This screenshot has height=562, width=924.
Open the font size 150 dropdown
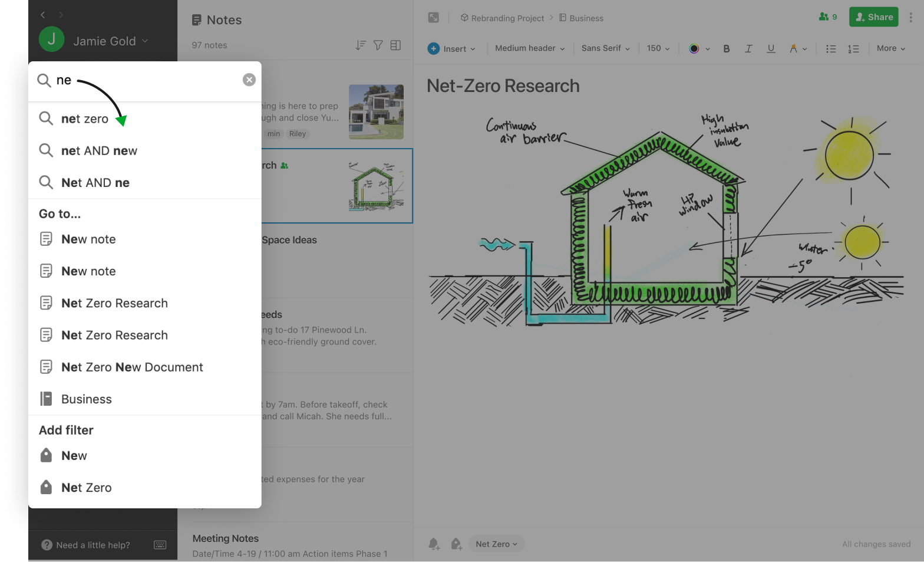(x=658, y=48)
